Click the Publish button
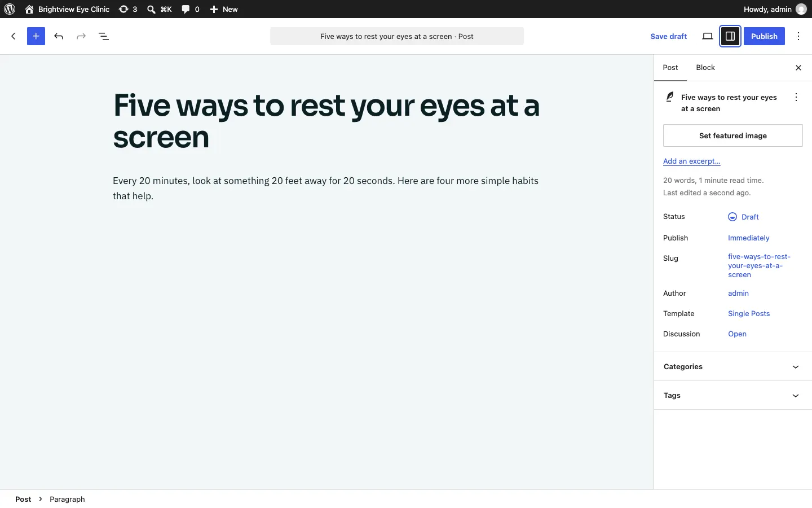Viewport: 812px width, 508px height. pos(764,36)
